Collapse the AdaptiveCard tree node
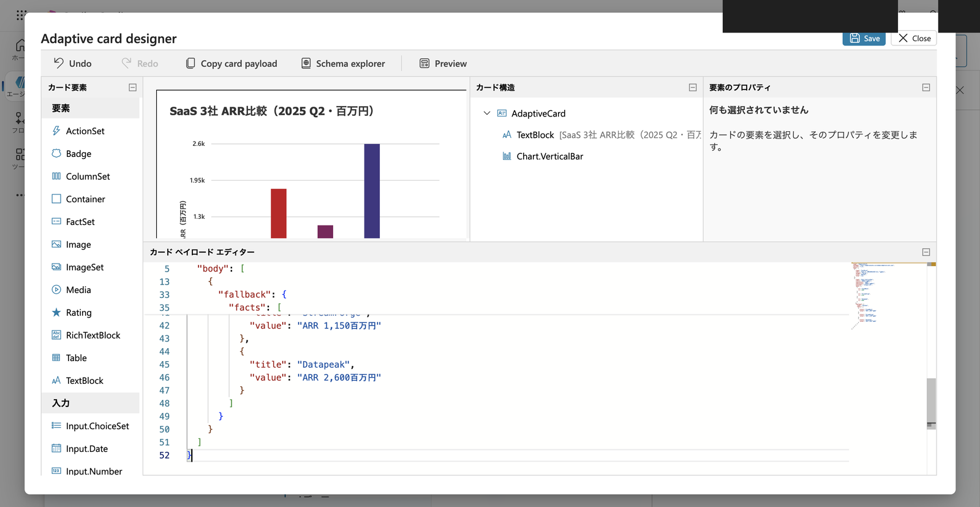Image resolution: width=980 pixels, height=507 pixels. click(487, 113)
